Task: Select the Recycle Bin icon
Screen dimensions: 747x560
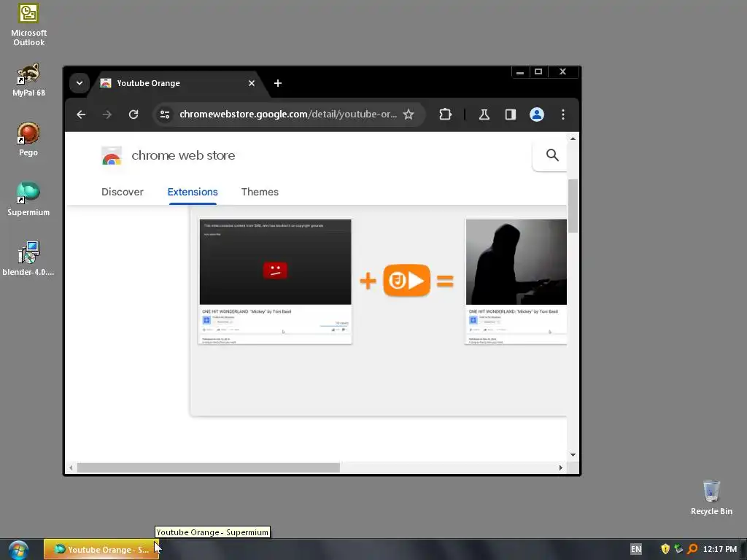Action: (x=711, y=498)
